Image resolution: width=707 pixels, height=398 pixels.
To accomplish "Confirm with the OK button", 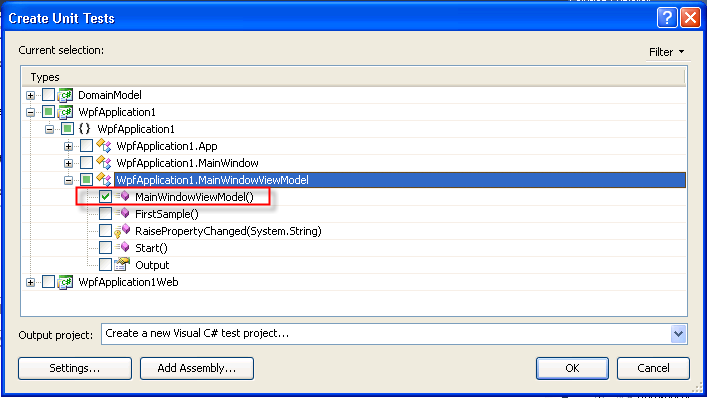I will 572,368.
